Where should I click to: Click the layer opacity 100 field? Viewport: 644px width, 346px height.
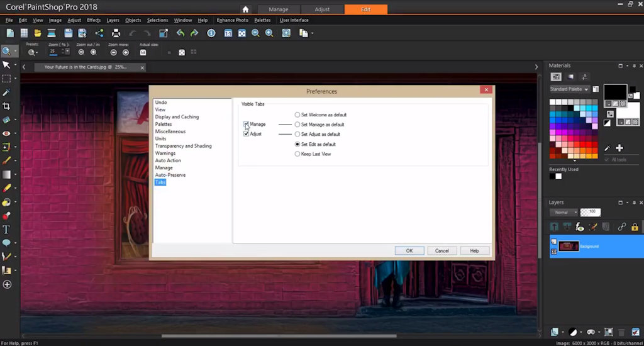591,212
